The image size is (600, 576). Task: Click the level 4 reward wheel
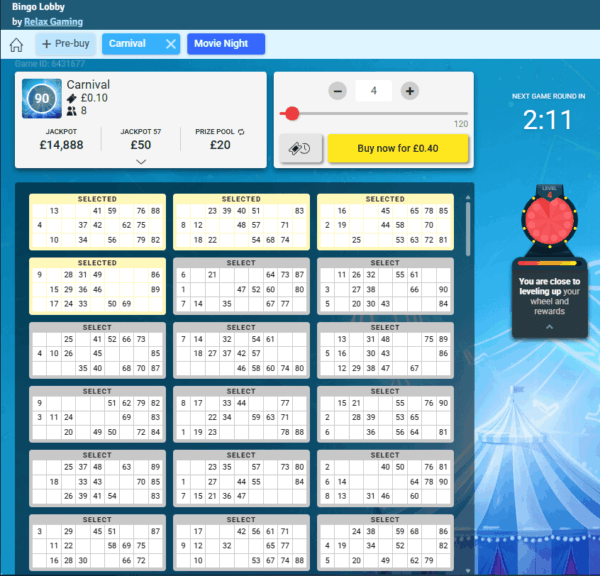[549, 220]
